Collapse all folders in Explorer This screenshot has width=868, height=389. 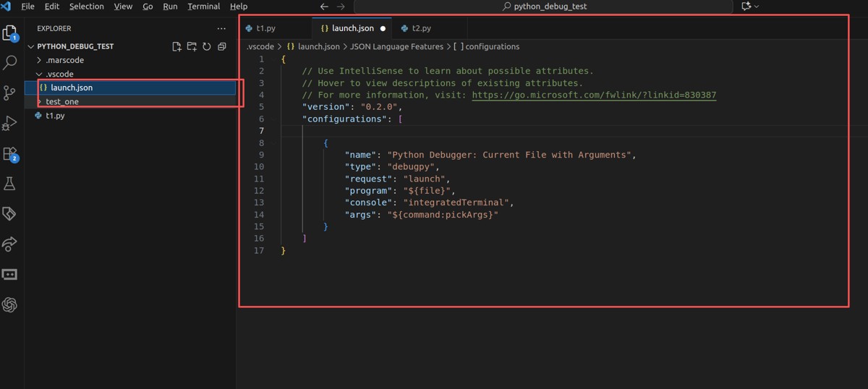click(222, 46)
